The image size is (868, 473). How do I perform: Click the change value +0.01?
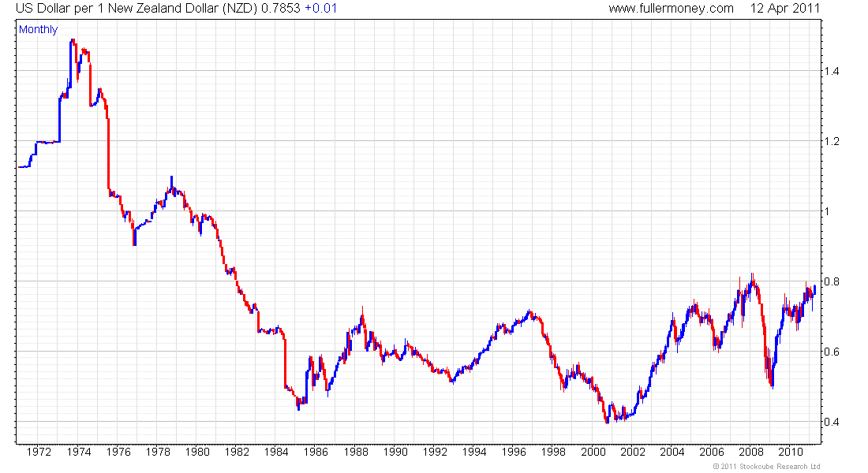point(320,9)
